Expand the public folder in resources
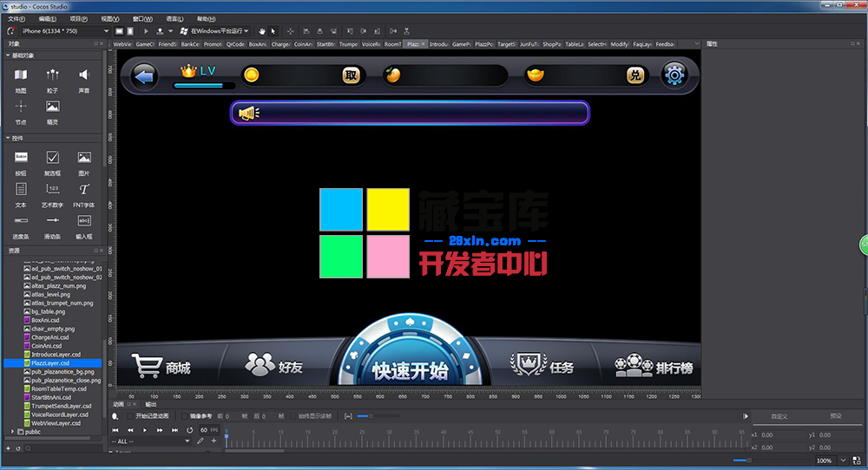The height and width of the screenshot is (470, 868). [x=12, y=432]
